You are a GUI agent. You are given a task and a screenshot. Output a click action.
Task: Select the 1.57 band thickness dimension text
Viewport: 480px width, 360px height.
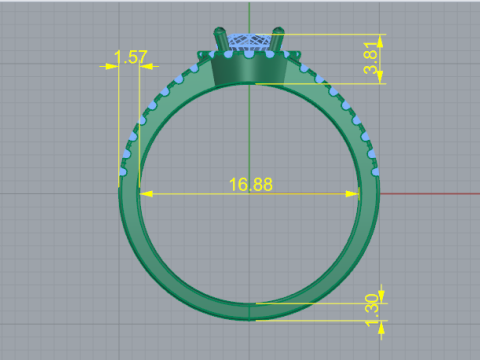(130, 57)
